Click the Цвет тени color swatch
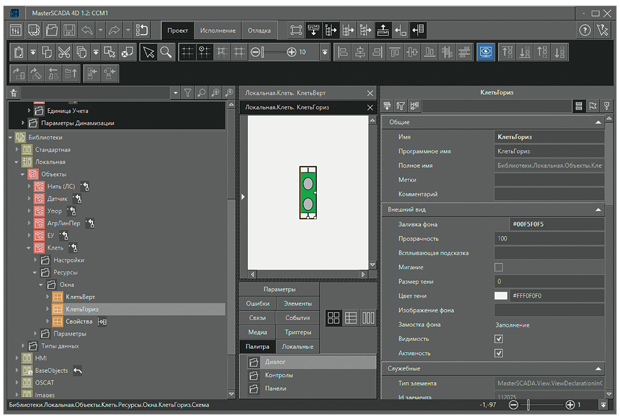 501,296
